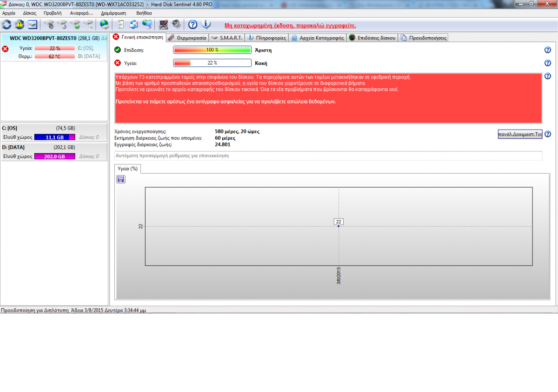
Task: Click the globe over disk toolbar icon
Action: pyautogui.click(x=104, y=24)
